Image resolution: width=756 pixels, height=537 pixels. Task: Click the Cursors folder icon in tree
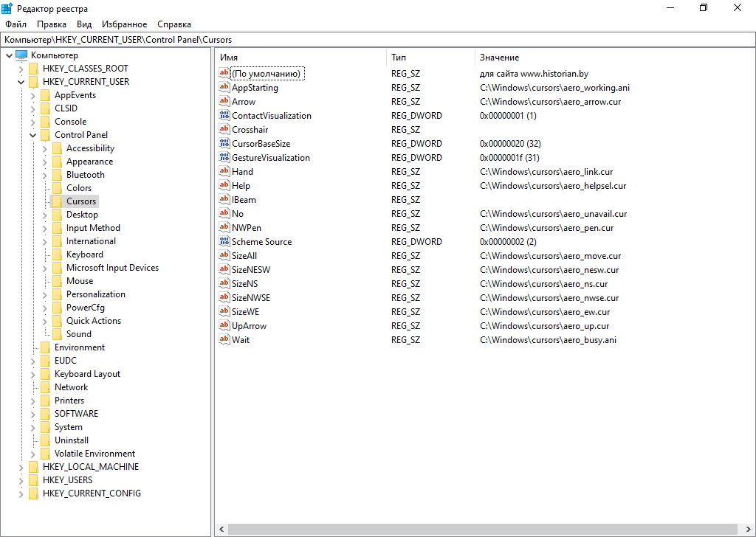tap(57, 201)
